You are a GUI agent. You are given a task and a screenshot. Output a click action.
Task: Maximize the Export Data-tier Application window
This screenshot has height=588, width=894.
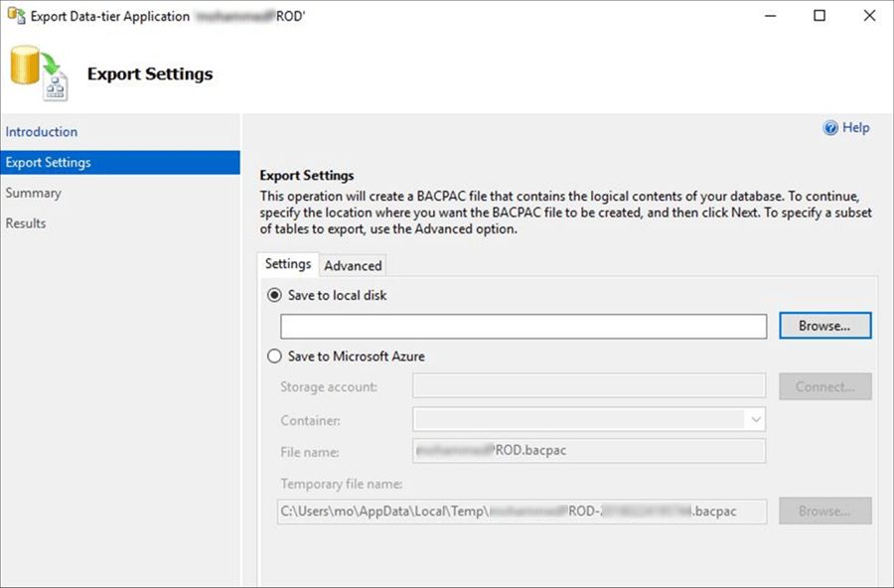pyautogui.click(x=819, y=16)
